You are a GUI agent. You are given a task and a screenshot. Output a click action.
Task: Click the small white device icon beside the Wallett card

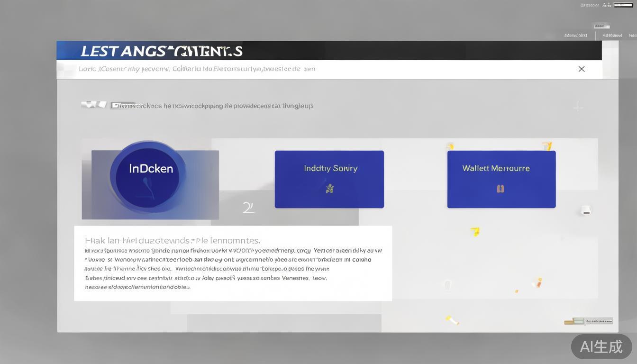586,210
